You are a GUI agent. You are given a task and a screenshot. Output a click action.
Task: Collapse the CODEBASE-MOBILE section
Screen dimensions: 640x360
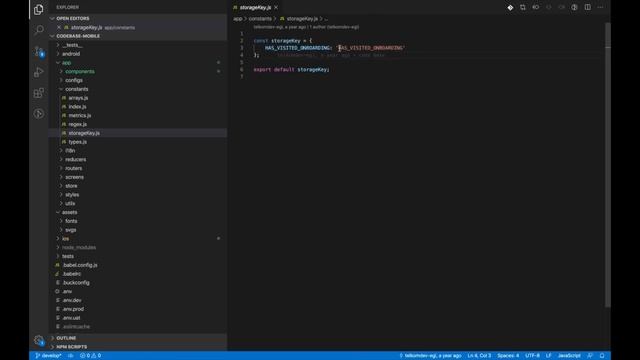tap(138, 36)
